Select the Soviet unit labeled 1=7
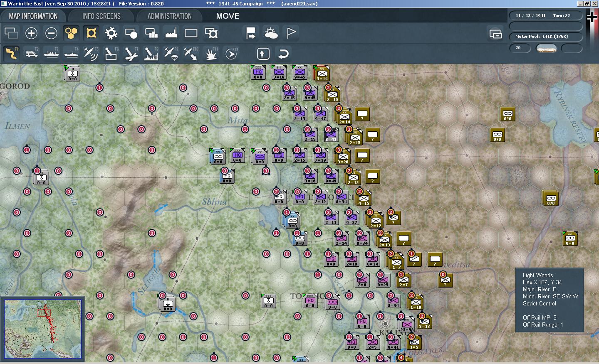The width and height of the screenshot is (599, 364). pos(396,261)
